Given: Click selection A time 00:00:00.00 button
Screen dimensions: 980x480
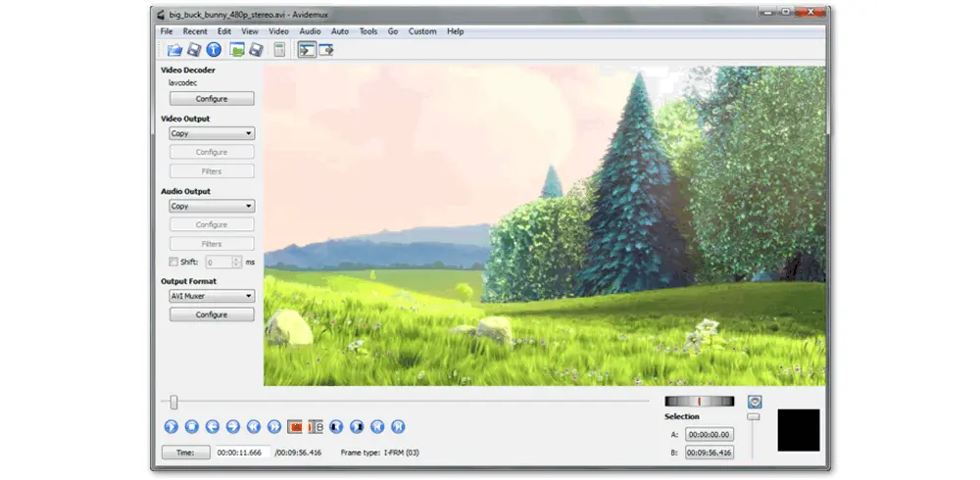Looking at the screenshot, I should click(x=710, y=434).
